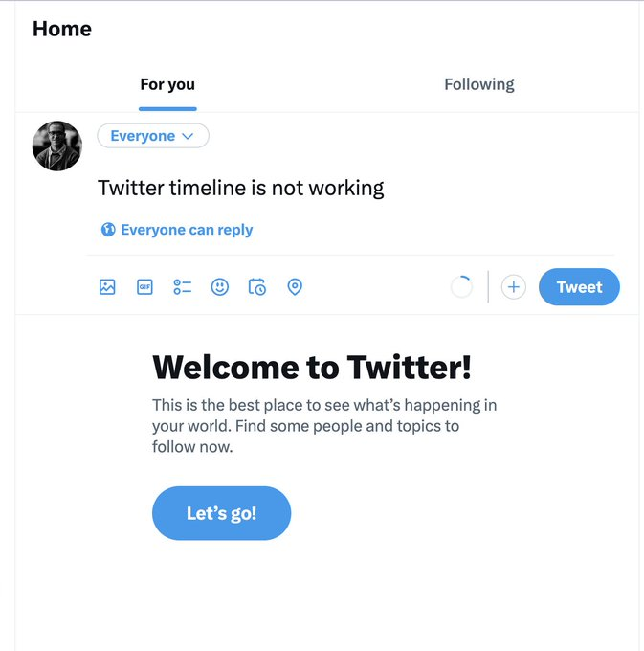Change the Everyone can reply setting
The image size is (644, 651).
click(x=186, y=230)
